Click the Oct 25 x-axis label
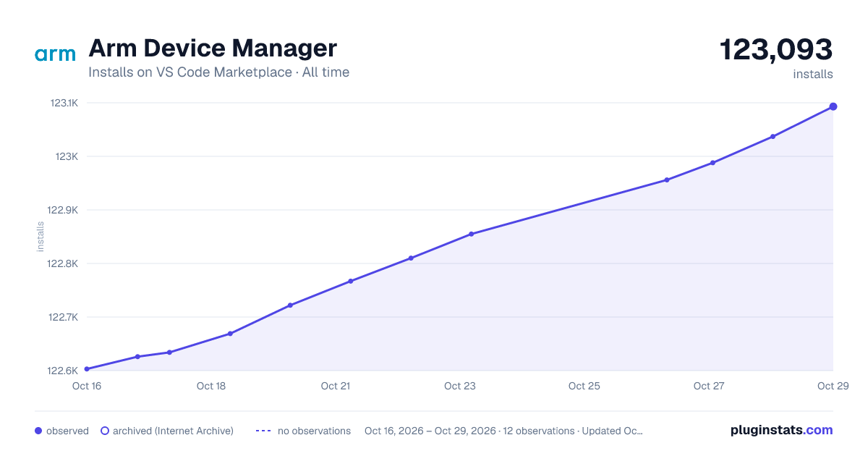The height and width of the screenshot is (456, 868). (584, 386)
